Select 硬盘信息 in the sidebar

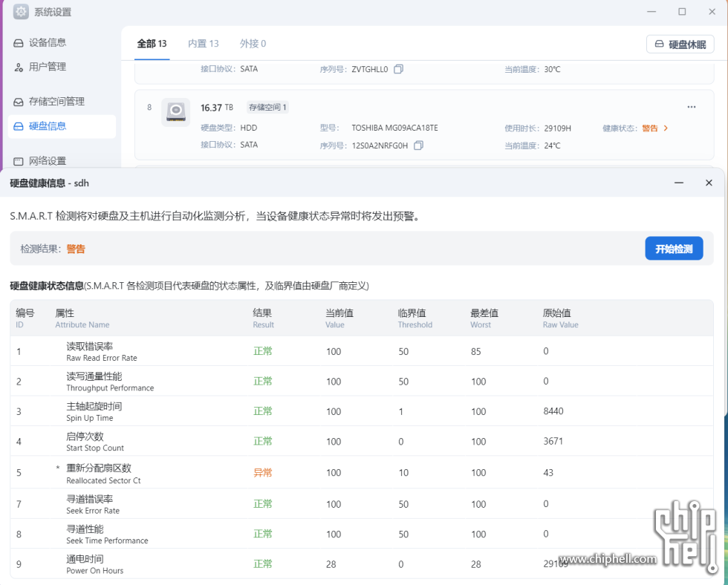pyautogui.click(x=47, y=126)
